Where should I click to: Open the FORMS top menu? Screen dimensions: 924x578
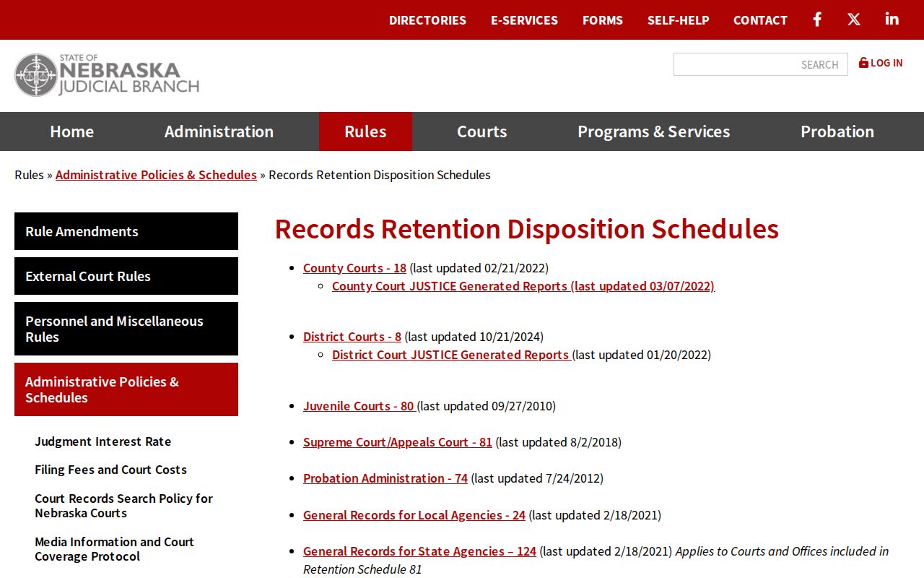[603, 20]
